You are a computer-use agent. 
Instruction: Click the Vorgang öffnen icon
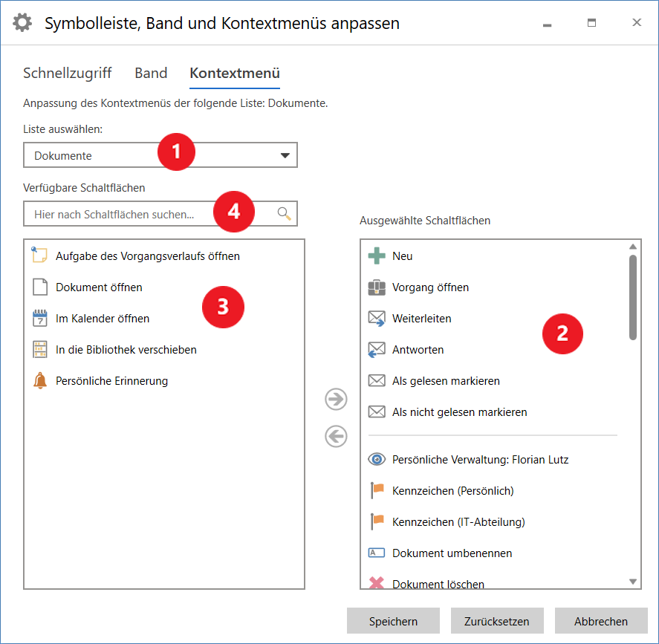(x=377, y=287)
